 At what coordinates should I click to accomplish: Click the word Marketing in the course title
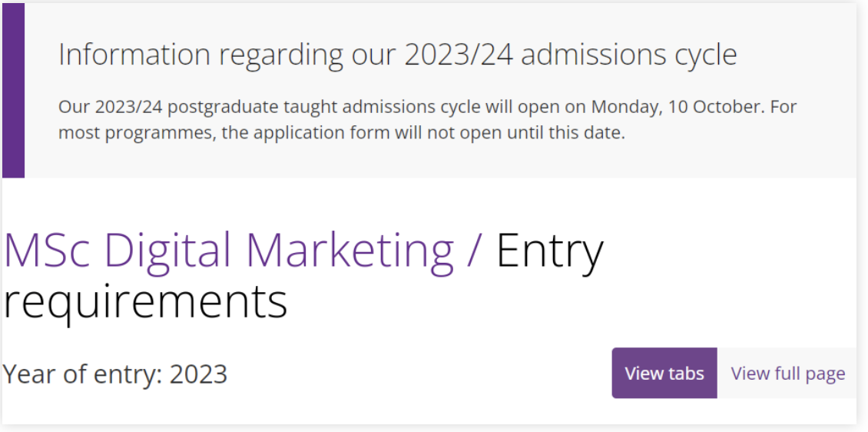[x=350, y=251]
